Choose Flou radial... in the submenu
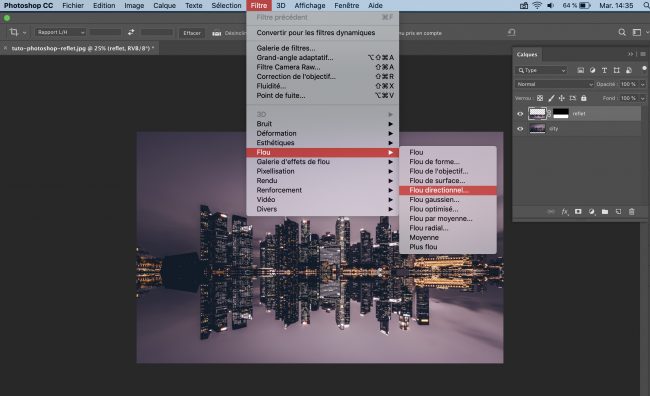 click(x=448, y=228)
